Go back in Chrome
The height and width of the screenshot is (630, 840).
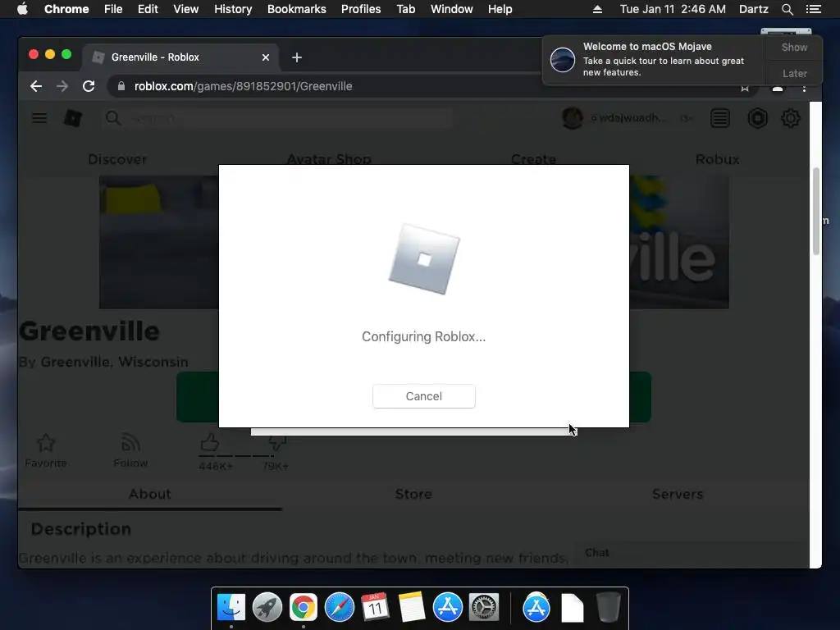[36, 86]
